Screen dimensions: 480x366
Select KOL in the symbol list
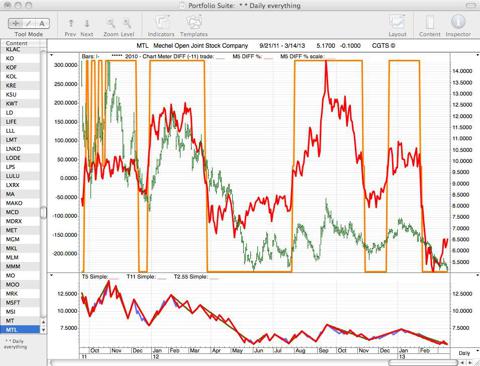(x=21, y=76)
